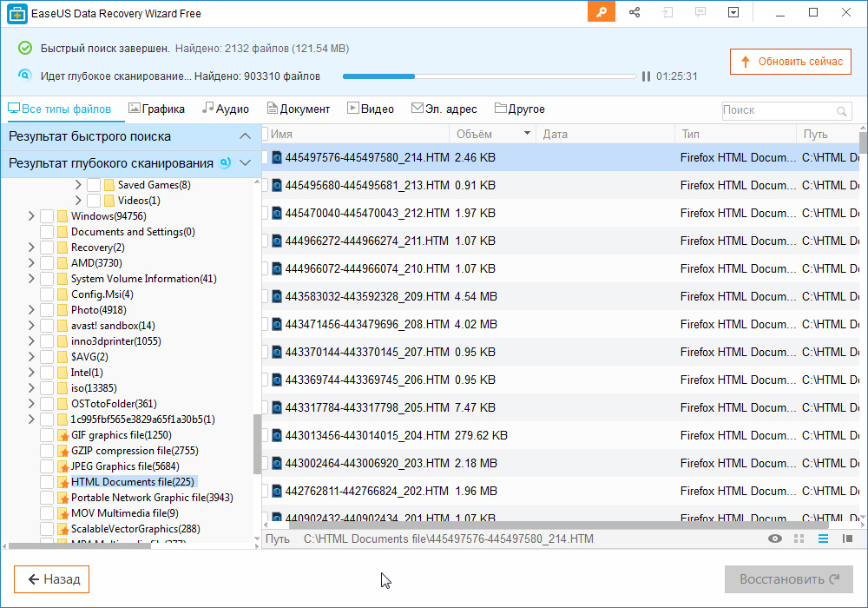Check the Windows(94756) folder checkbox
Viewport: 868px width, 608px height.
(x=47, y=216)
